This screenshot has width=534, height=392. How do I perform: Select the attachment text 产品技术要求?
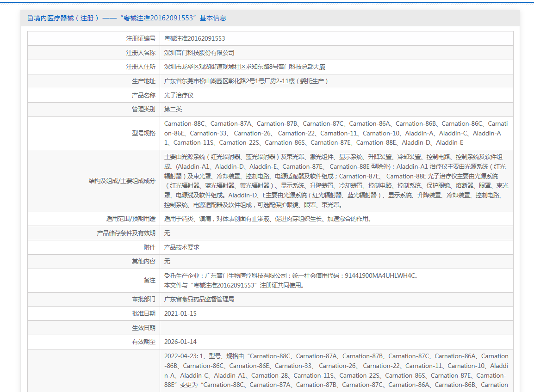pos(181,247)
